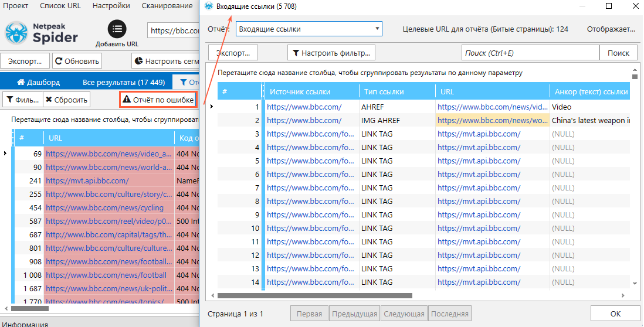Expand row 69 arrow in left results table
This screenshot has height=327, width=644.
coord(5,154)
